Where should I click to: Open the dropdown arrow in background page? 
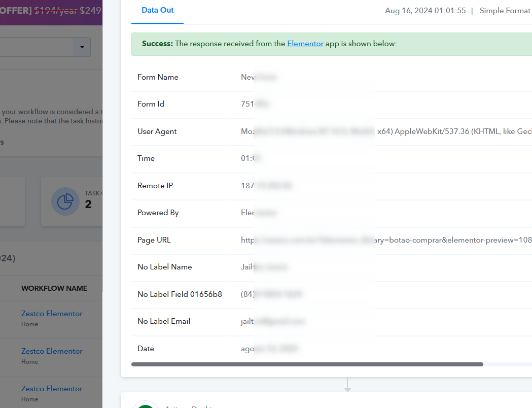(82, 47)
